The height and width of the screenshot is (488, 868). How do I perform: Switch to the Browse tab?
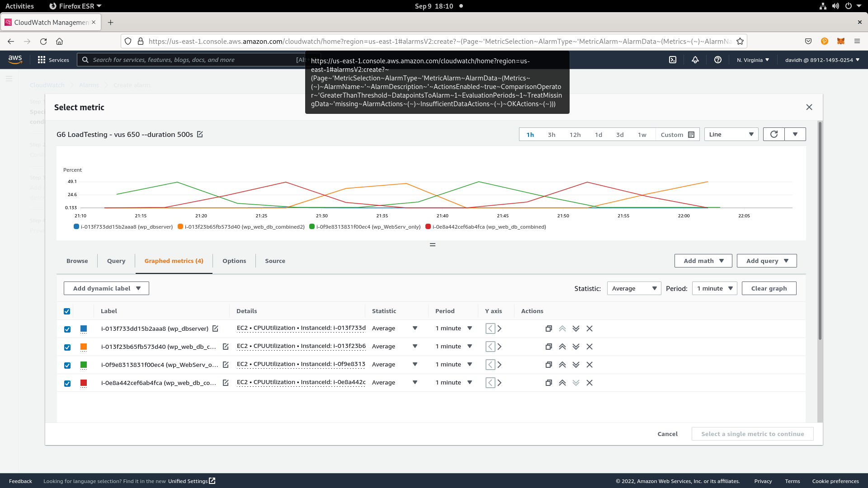77,261
